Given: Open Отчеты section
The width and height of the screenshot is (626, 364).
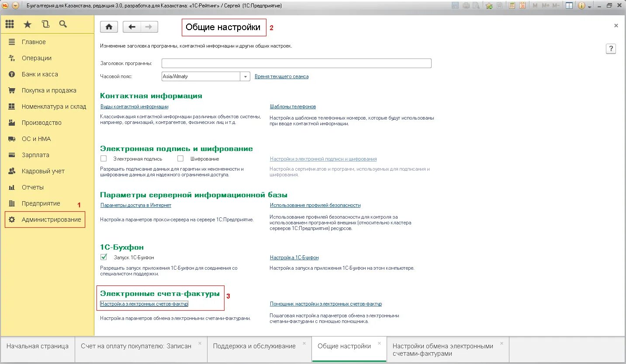Looking at the screenshot, I should (x=47, y=187).
